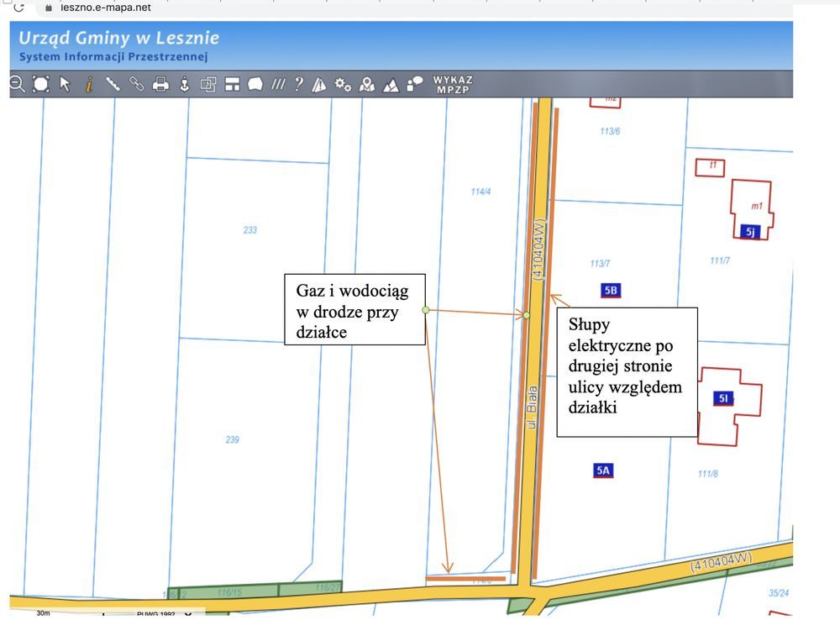Open settings with the gears icon
This screenshot has height=620, width=840.
[x=343, y=84]
